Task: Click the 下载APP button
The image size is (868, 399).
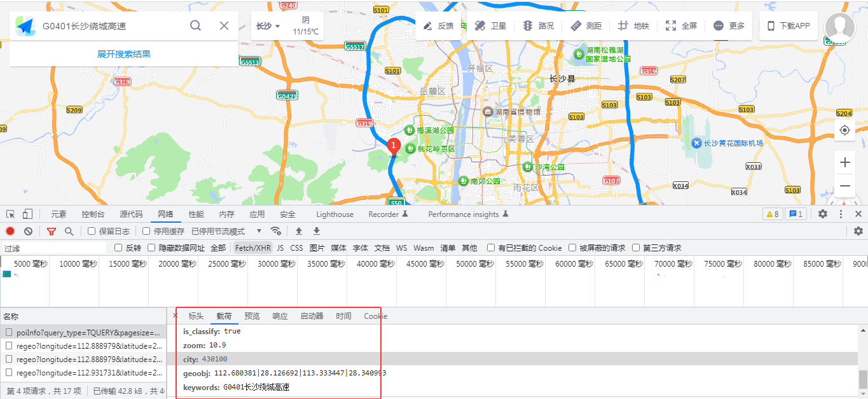Action: pyautogui.click(x=789, y=26)
